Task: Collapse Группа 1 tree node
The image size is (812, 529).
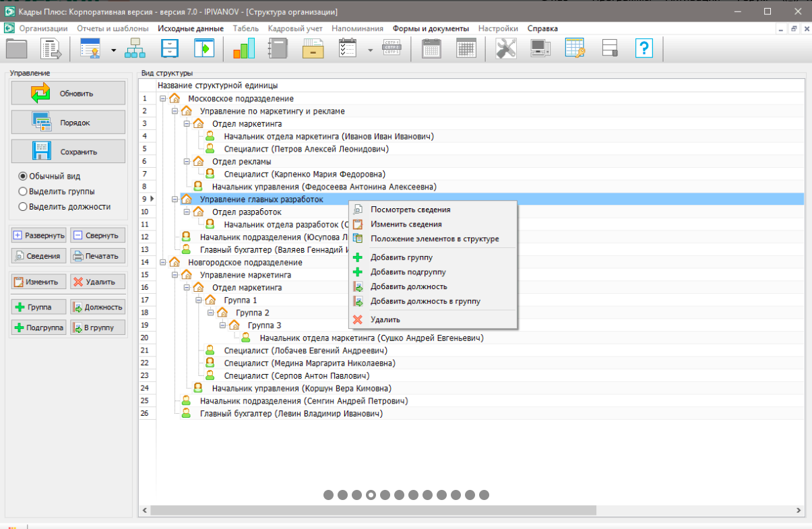Action: [x=199, y=300]
